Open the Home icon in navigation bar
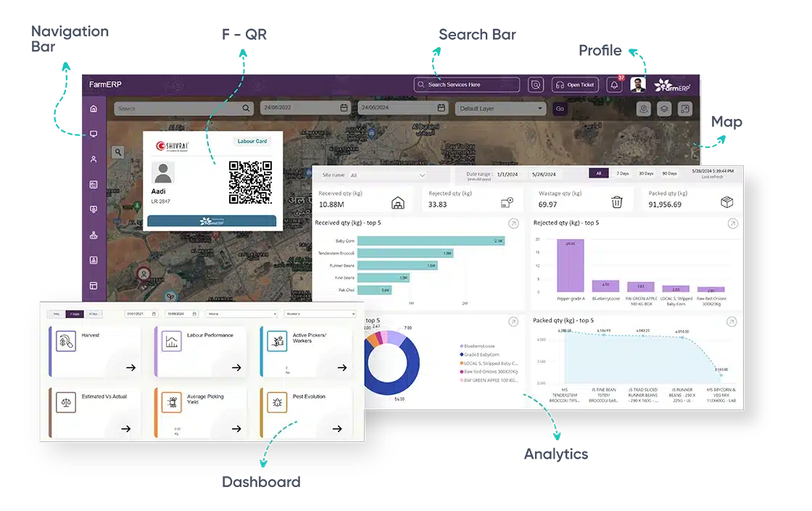This screenshot has height=511, width=812. click(94, 109)
